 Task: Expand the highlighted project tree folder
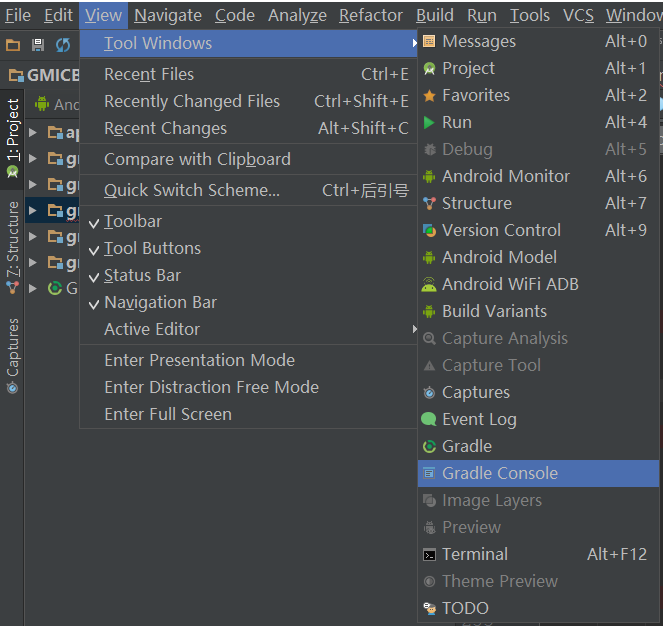pos(33,211)
